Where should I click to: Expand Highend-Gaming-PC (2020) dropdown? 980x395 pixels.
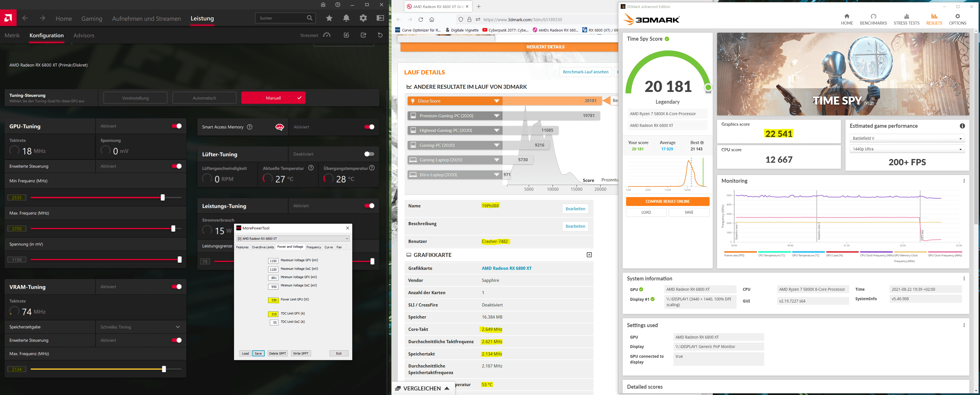click(x=496, y=130)
